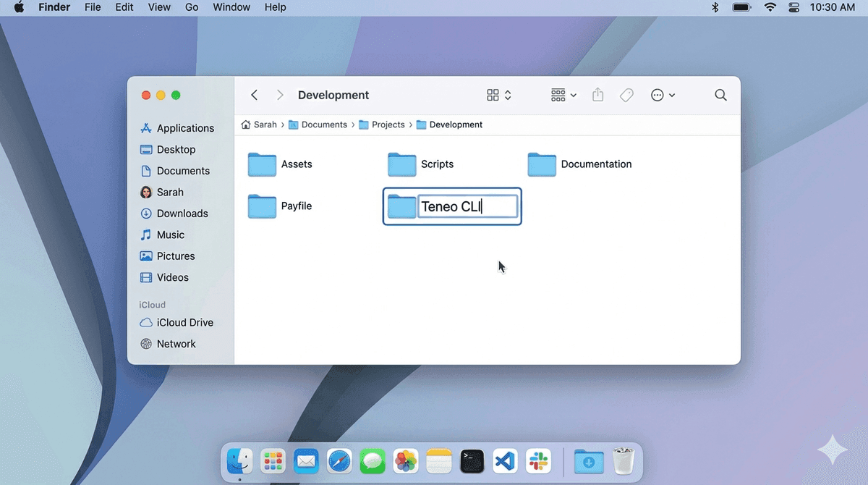Launch Visual Studio Code from the Dock
Viewport: 868px width, 485px height.
tap(505, 461)
